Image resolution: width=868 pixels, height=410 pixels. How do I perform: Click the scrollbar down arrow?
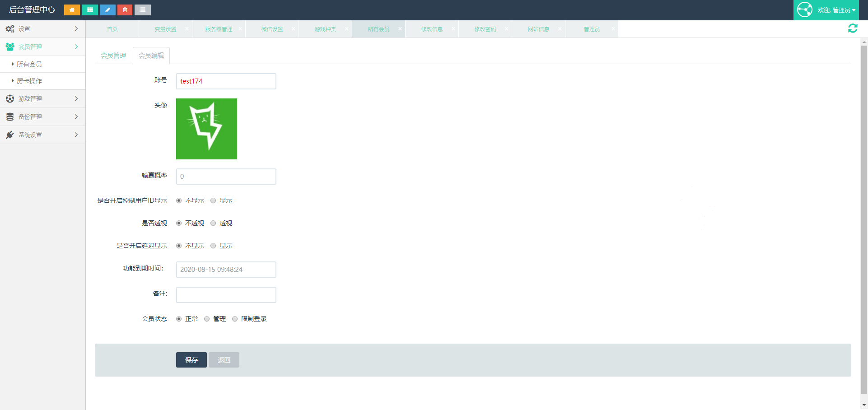tap(864, 405)
